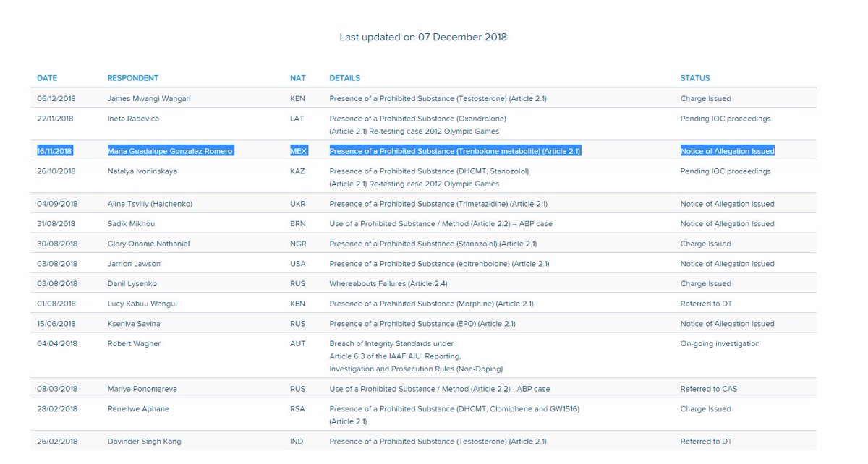Click the name Reneilwe Aphane
The height and width of the screenshot is (464, 868).
point(138,409)
